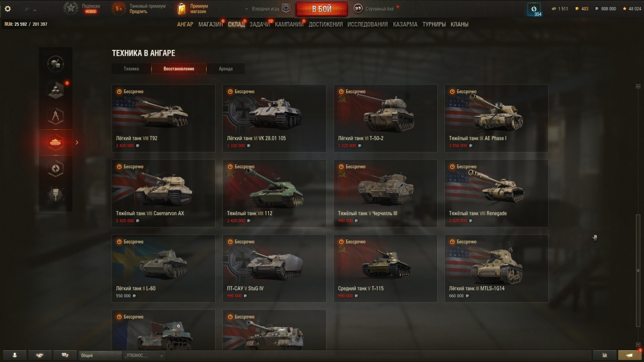Image resolution: width=644 pixels, height=362 pixels.
Task: Expand the sidebar chevron arrow
Action: point(77,142)
